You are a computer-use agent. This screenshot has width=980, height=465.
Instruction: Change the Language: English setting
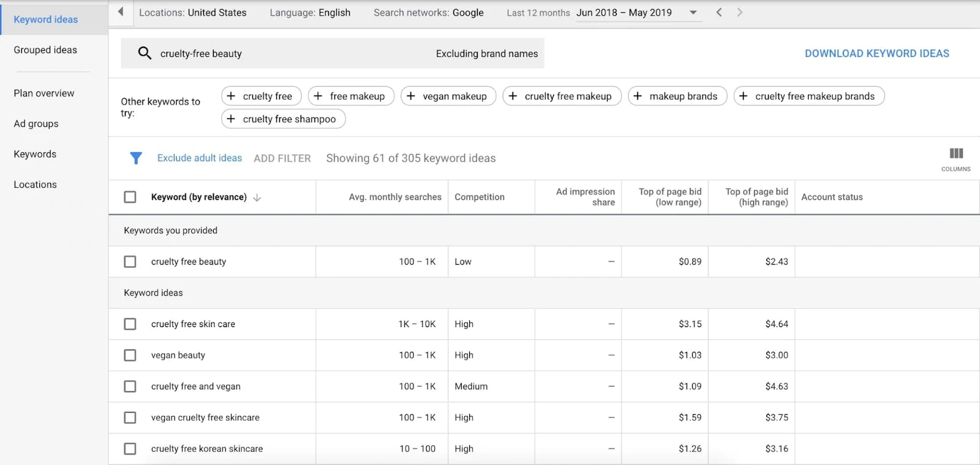(310, 12)
